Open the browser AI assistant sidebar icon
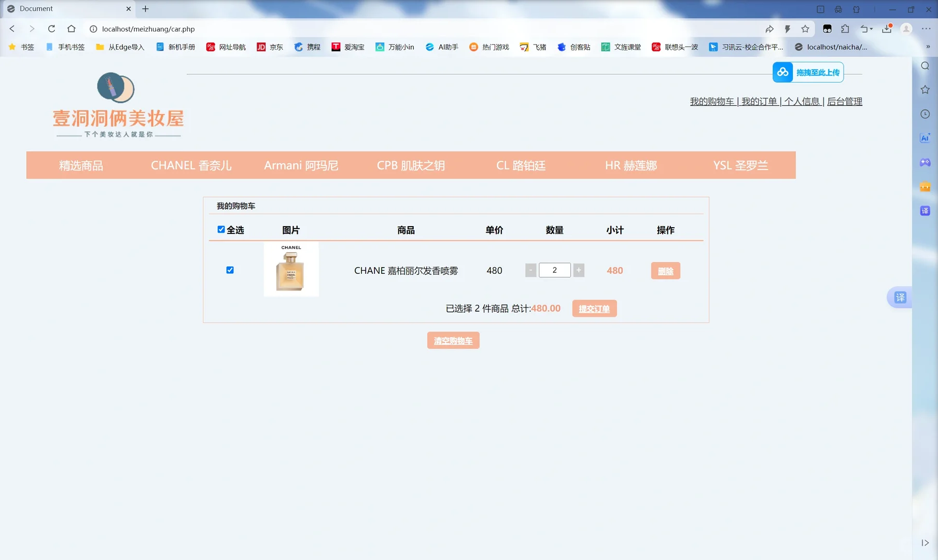The height and width of the screenshot is (560, 938). click(x=925, y=138)
